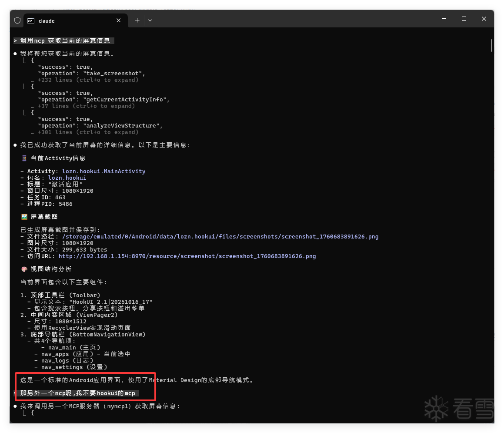Click the nav_settings (设置) entry
This screenshot has width=504, height=433.
point(71,367)
